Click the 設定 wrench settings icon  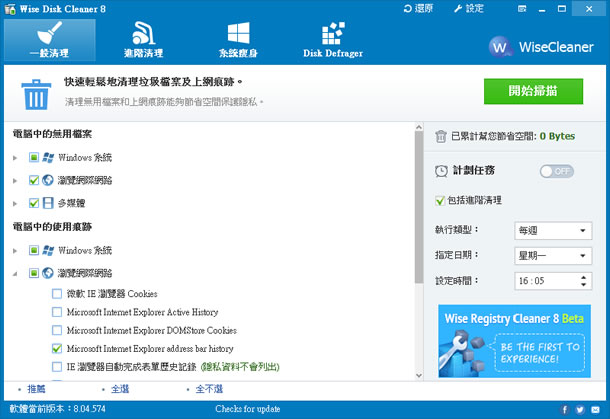[461, 8]
